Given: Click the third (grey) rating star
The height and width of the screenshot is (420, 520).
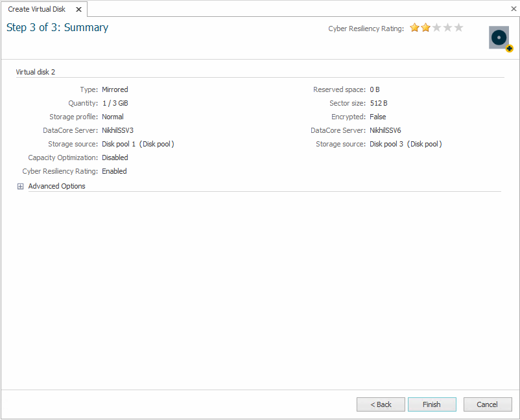Looking at the screenshot, I should coord(437,28).
